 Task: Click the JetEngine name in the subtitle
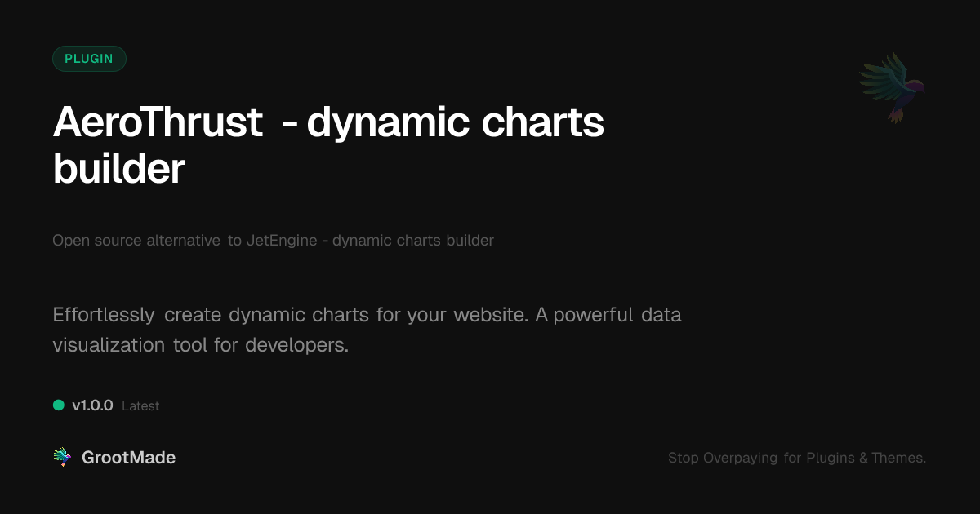tap(282, 241)
